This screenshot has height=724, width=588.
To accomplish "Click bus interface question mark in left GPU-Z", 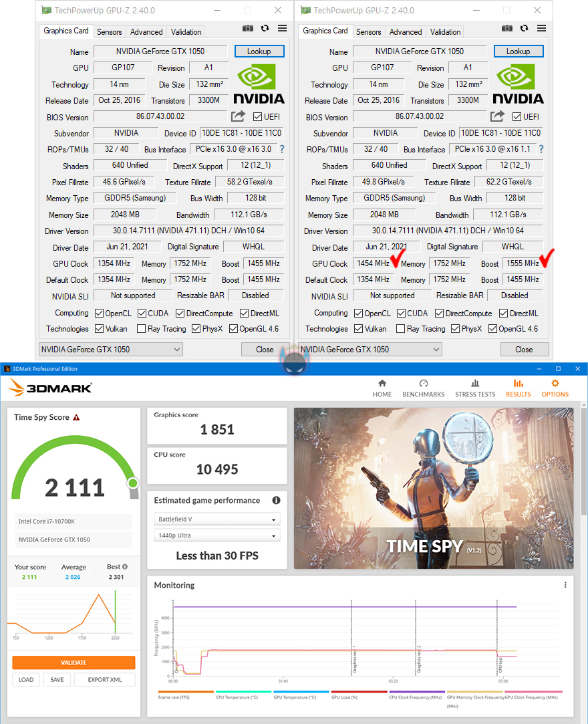I will coord(282,149).
